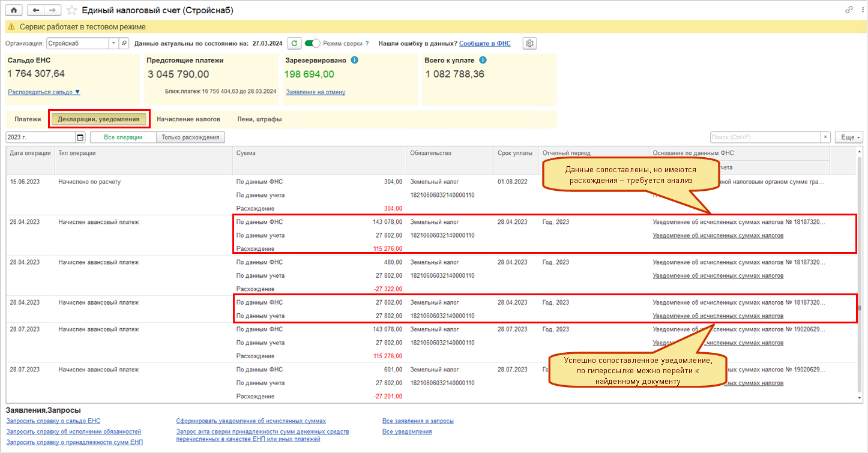Click into the Поиск search field
The image size is (868, 453).
point(765,137)
